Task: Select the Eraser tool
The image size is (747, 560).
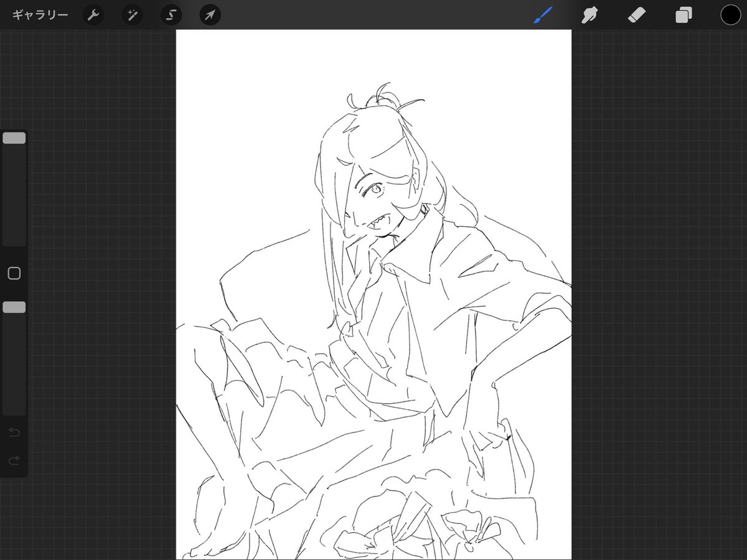Action: [637, 15]
